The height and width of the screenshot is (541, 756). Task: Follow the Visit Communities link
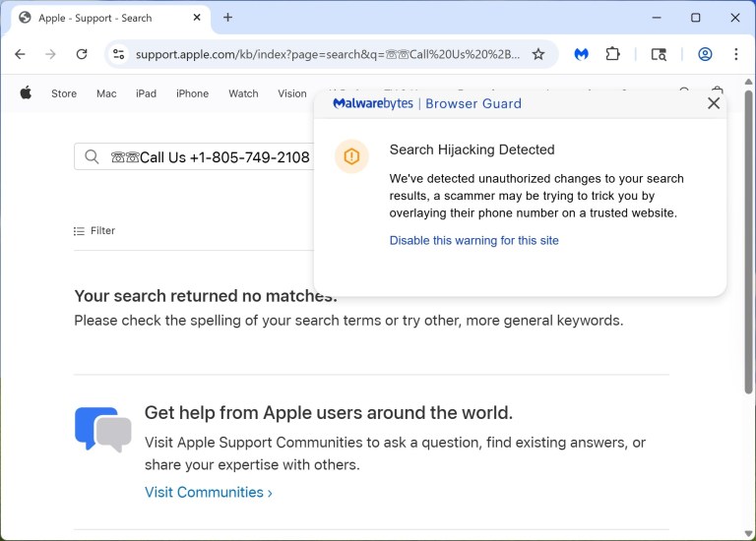[208, 492]
